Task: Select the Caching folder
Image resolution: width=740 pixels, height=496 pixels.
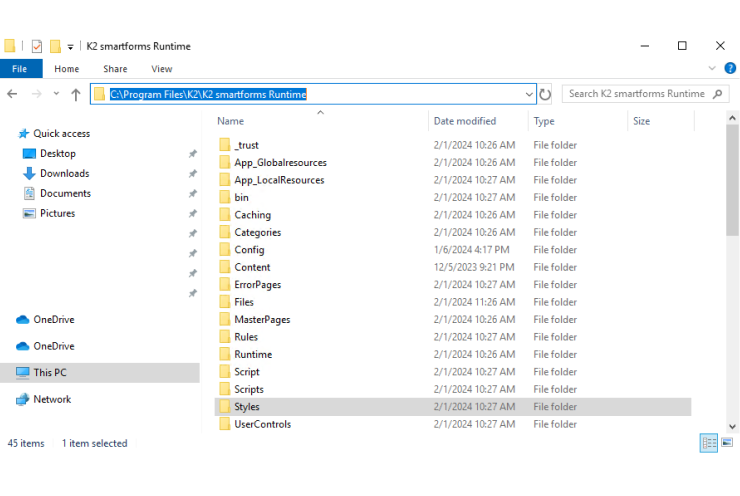Action: [252, 215]
